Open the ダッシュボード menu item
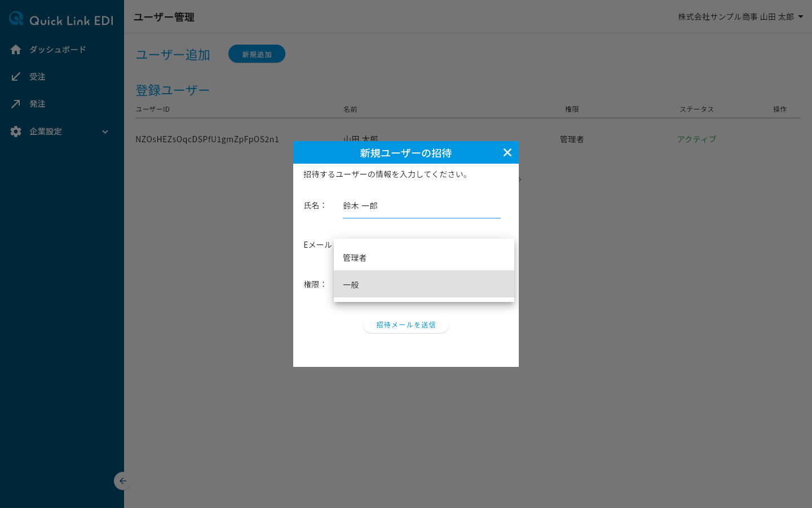The image size is (812, 508). (x=62, y=50)
